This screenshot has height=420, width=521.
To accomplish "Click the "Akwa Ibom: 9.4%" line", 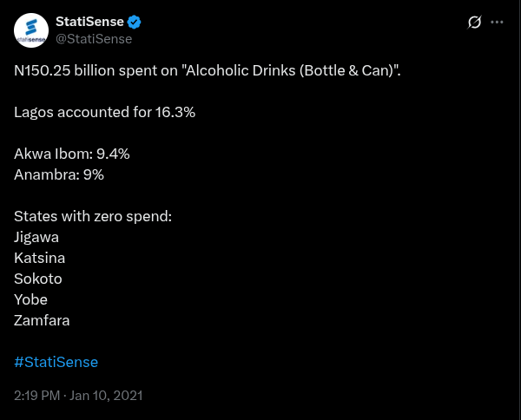I will pos(72,154).
